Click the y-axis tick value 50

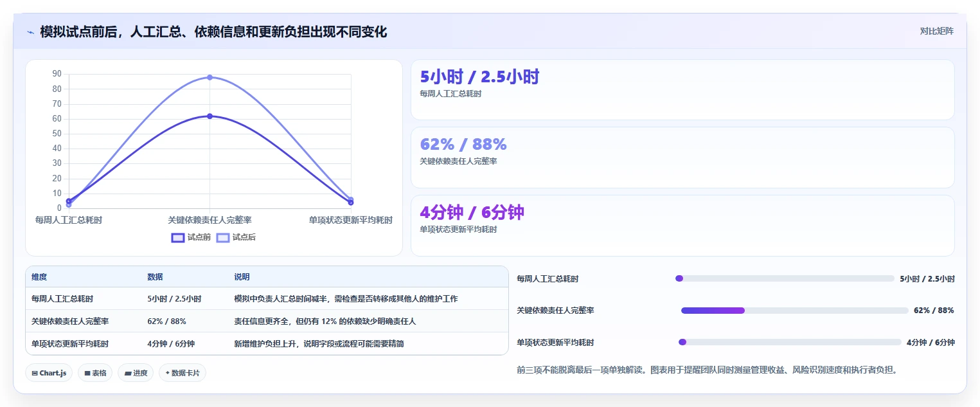click(57, 134)
